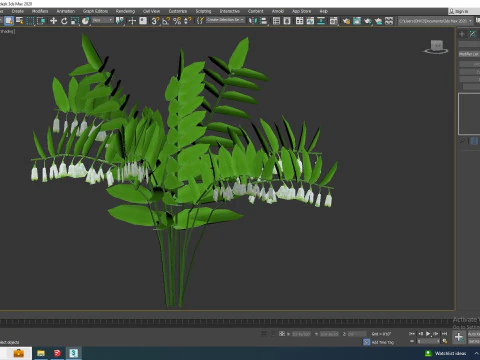This screenshot has width=480, height=360.
Task: Toggle Window/Crossing selection mode
Action: (x=41, y=21)
